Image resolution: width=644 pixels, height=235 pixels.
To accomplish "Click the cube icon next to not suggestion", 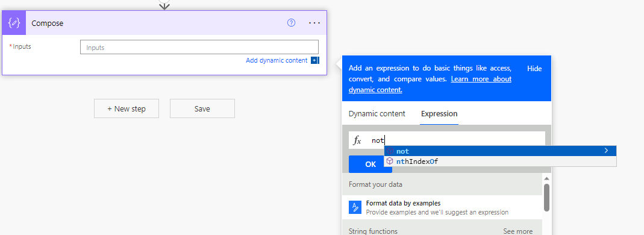I will 390,151.
